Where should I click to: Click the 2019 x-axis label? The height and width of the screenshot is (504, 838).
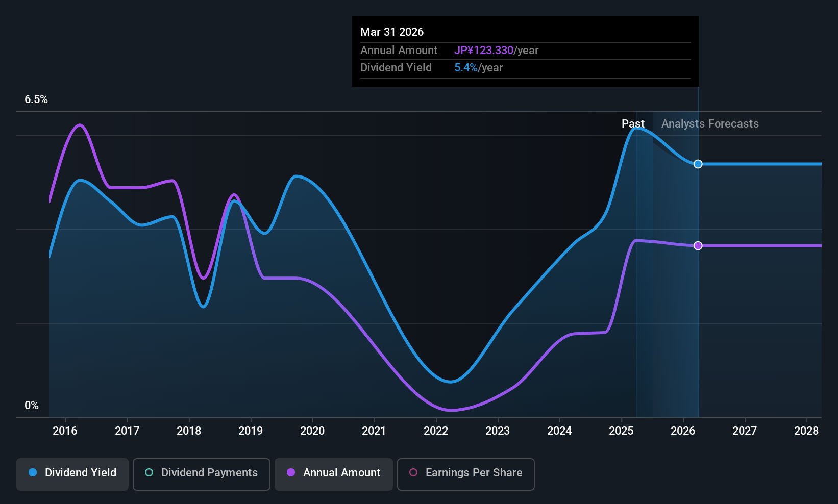click(251, 431)
